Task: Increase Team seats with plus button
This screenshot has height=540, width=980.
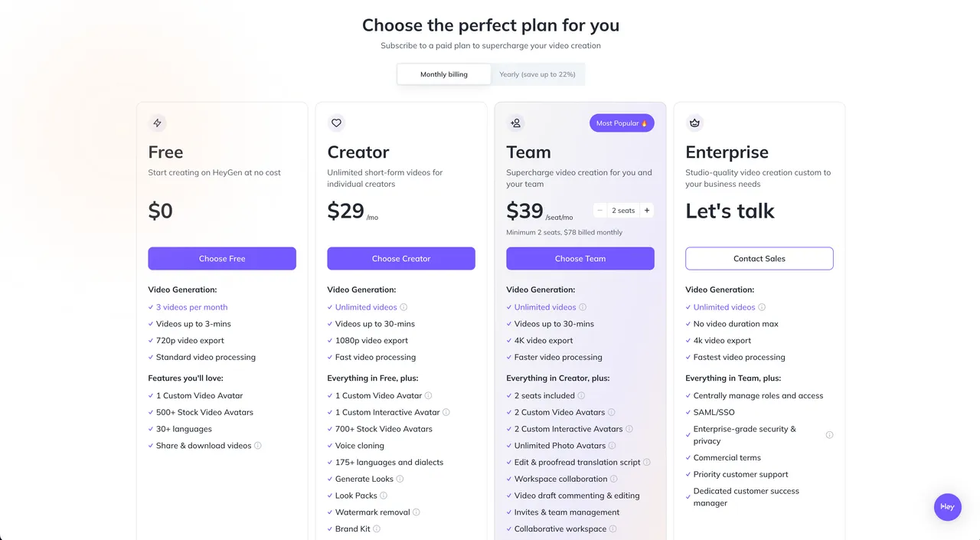Action: click(647, 211)
